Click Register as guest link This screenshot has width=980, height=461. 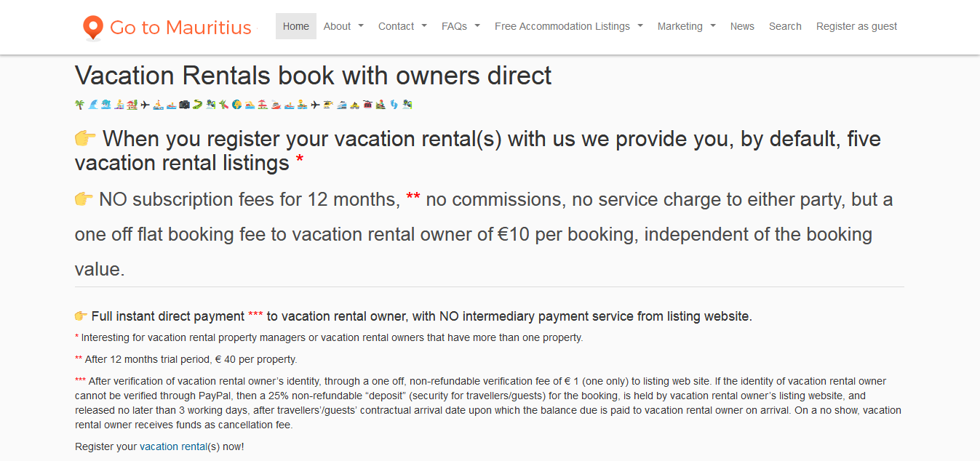click(x=856, y=26)
